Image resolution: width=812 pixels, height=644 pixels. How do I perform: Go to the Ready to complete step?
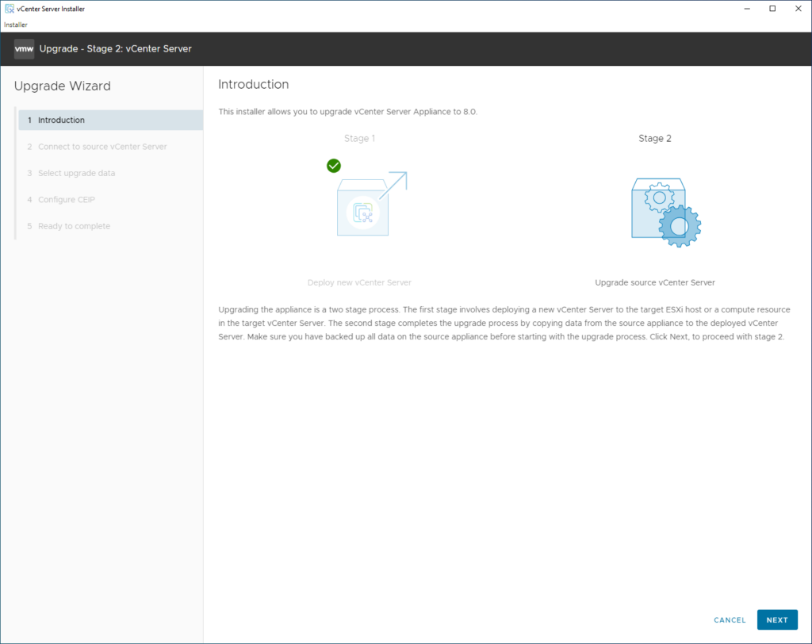[74, 226]
